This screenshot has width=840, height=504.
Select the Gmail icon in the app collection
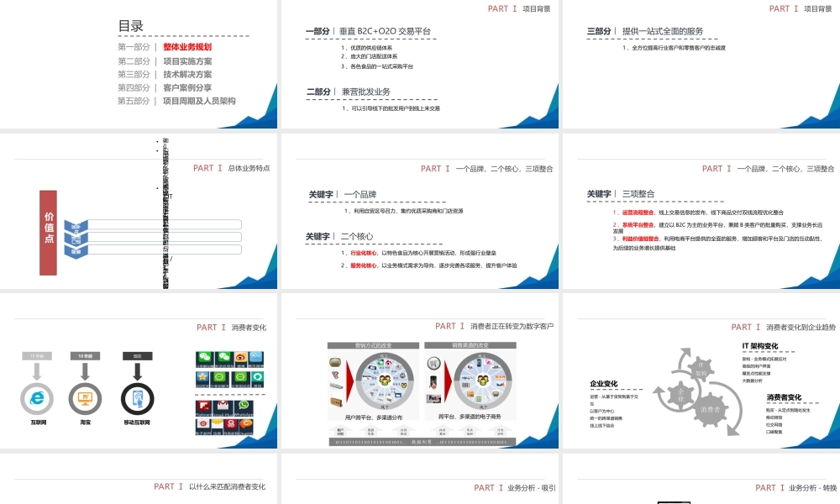point(223,405)
